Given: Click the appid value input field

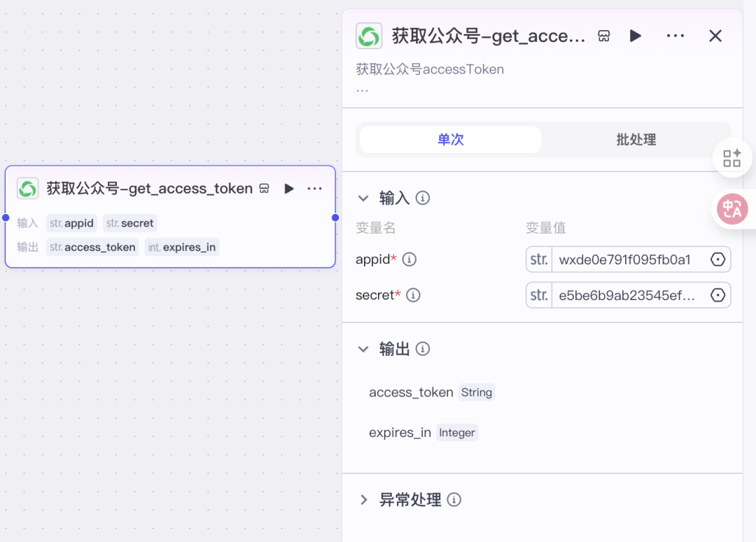Looking at the screenshot, I should [x=626, y=259].
